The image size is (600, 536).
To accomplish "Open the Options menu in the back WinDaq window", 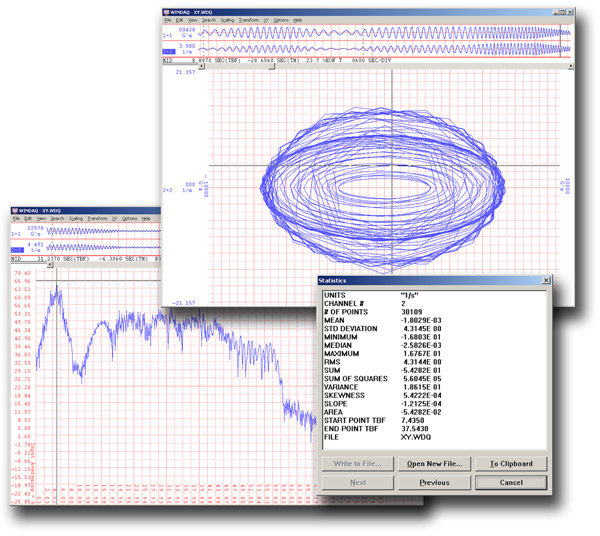I will click(x=129, y=218).
